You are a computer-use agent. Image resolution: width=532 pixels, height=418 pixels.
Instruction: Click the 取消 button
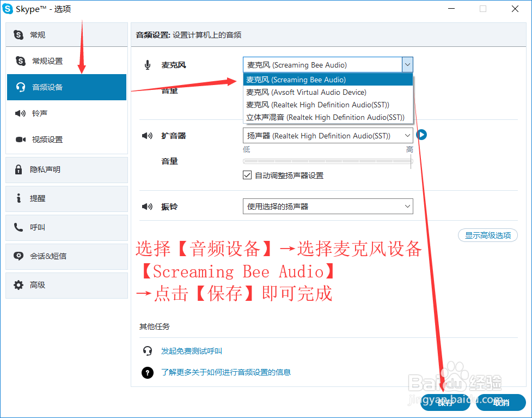501,403
